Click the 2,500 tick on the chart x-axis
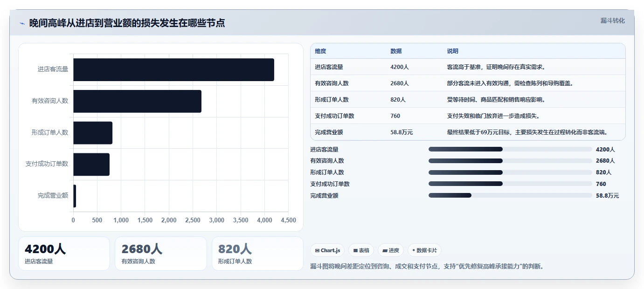 click(x=193, y=220)
